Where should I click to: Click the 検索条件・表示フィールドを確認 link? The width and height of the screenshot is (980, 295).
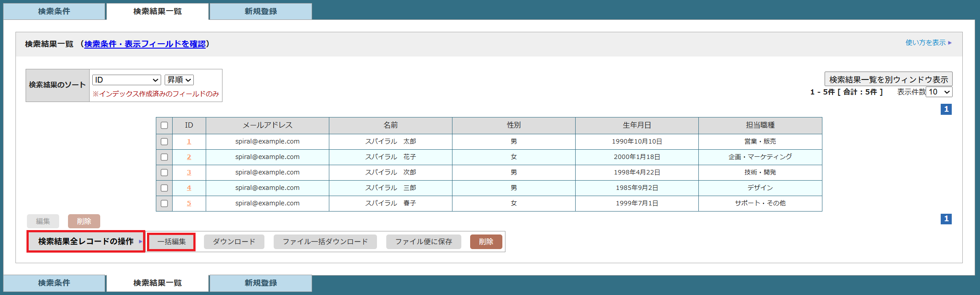pos(145,44)
